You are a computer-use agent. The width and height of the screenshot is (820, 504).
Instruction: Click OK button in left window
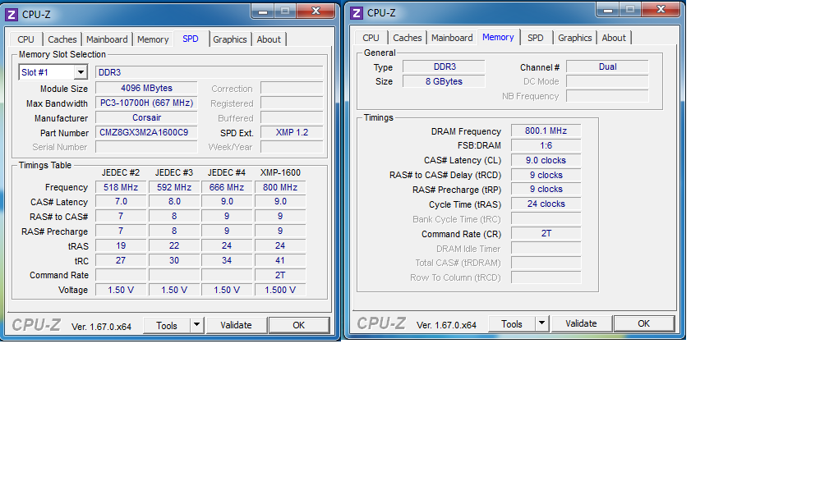tap(298, 325)
